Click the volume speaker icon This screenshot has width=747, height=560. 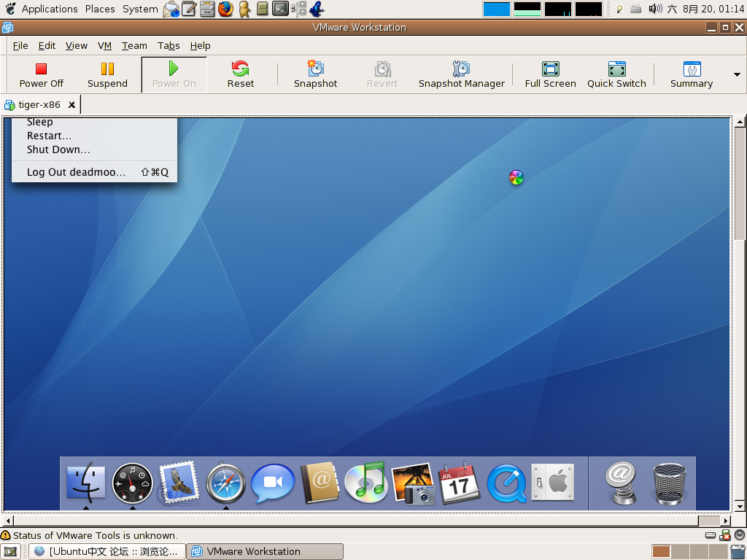(x=655, y=9)
